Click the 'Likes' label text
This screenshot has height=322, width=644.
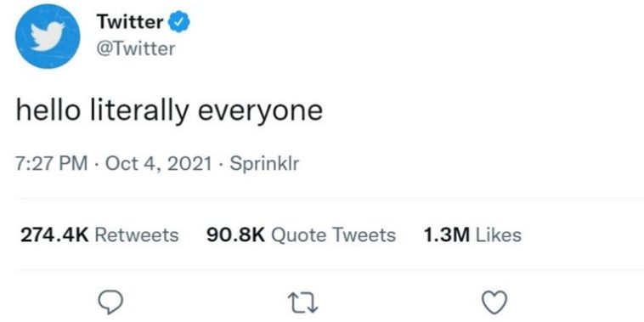coord(498,235)
